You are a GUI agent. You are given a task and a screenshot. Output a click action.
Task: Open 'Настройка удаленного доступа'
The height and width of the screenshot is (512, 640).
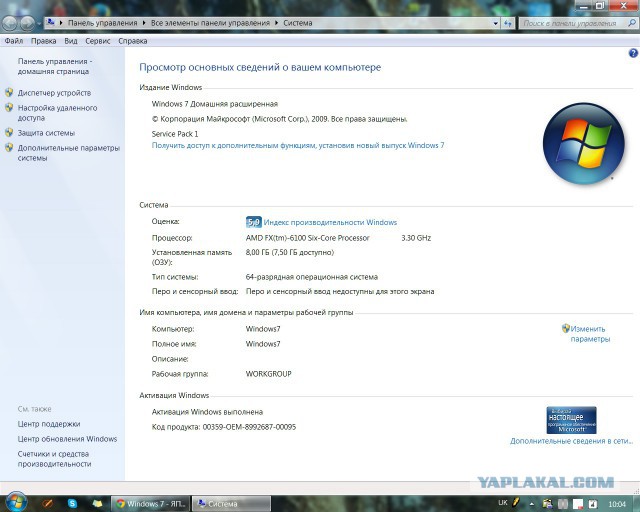57,113
